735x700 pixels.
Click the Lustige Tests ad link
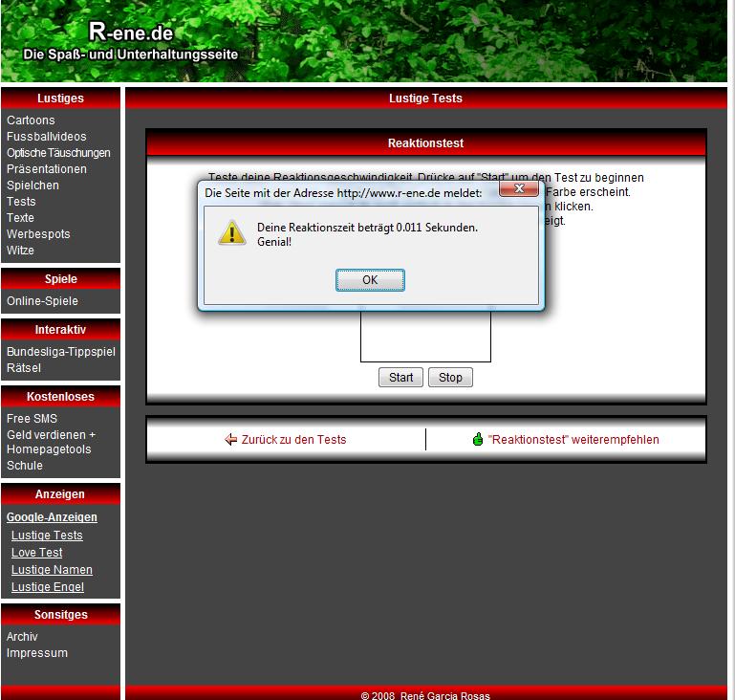47,536
